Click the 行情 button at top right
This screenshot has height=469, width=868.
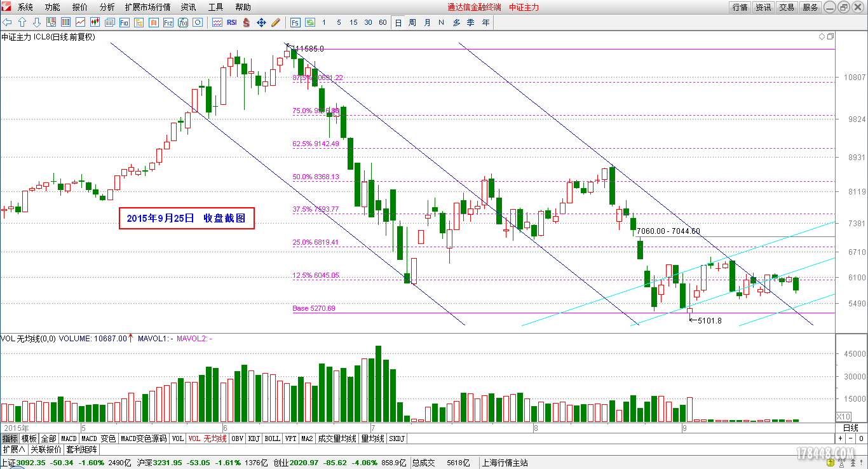(x=740, y=7)
